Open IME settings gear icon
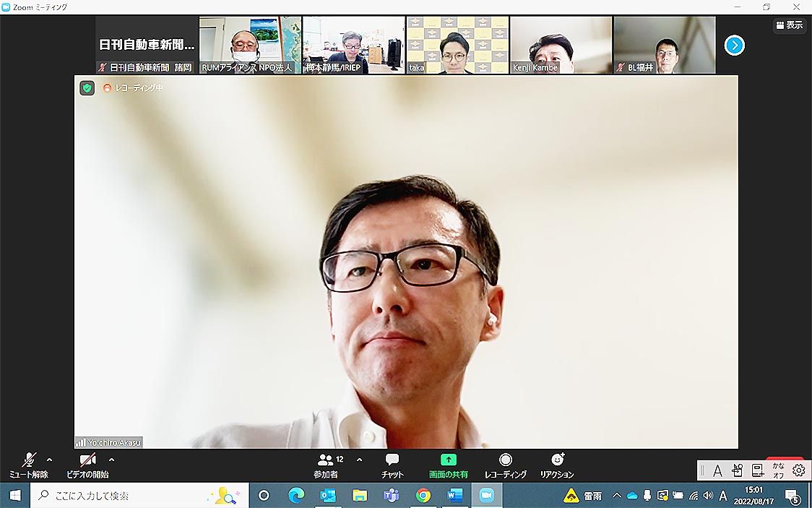The width and height of the screenshot is (812, 508). coord(798,470)
